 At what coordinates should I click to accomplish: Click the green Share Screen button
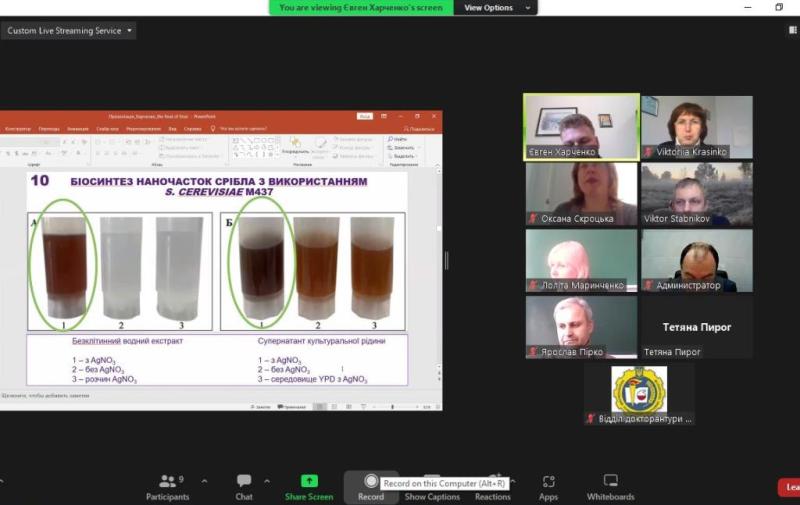click(x=309, y=487)
